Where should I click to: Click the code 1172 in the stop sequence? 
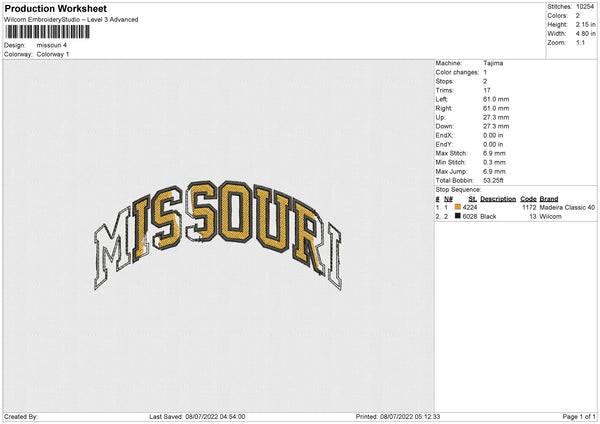click(x=529, y=207)
